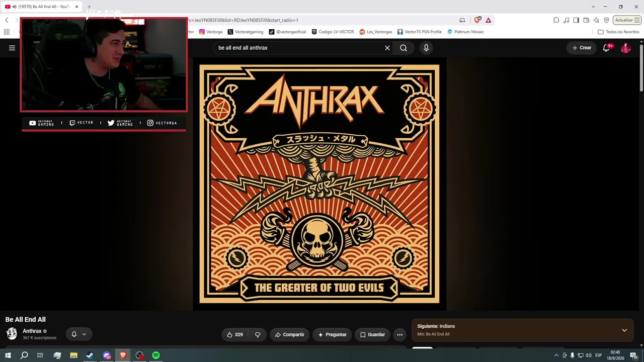Click the magnifier search button
Image resolution: width=644 pixels, height=362 pixels.
click(x=404, y=48)
